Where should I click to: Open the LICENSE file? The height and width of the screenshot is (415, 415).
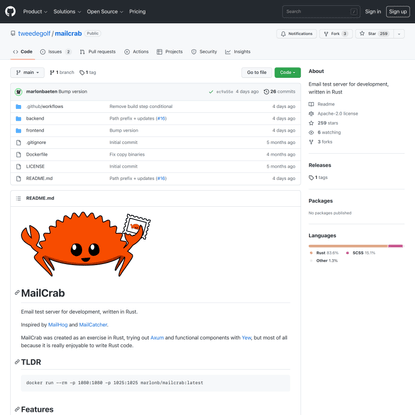click(x=35, y=166)
